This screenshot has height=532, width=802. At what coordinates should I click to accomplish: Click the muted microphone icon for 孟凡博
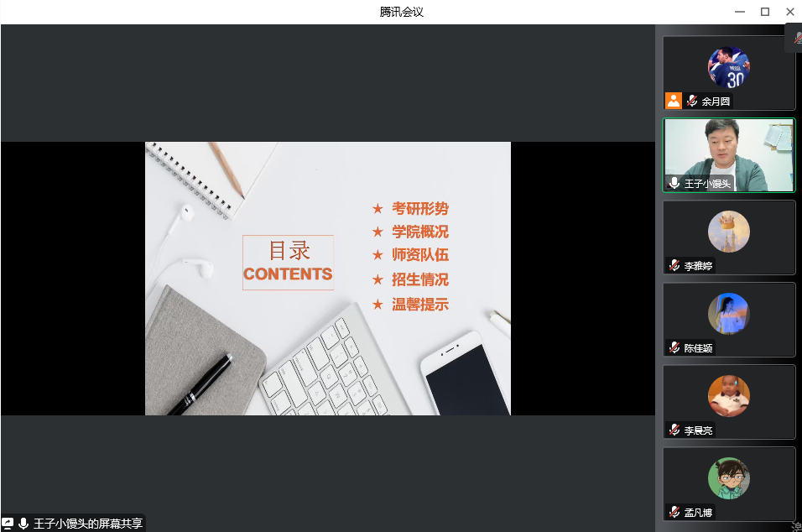pyautogui.click(x=674, y=512)
